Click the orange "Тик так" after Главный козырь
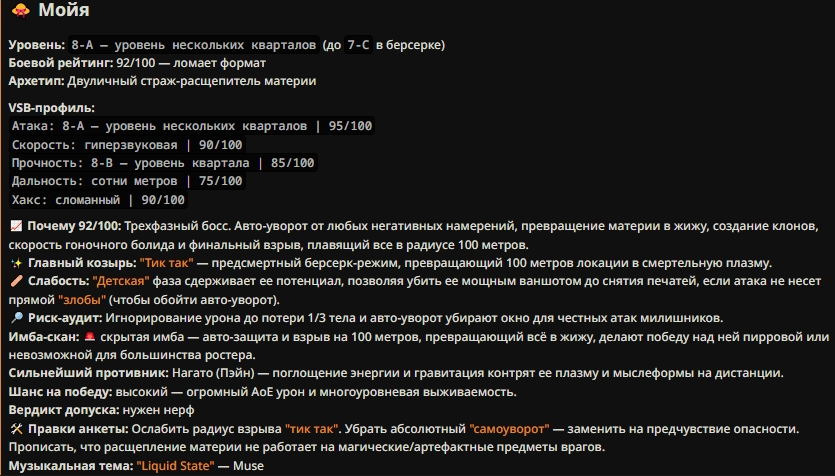The width and height of the screenshot is (835, 476). (167, 263)
